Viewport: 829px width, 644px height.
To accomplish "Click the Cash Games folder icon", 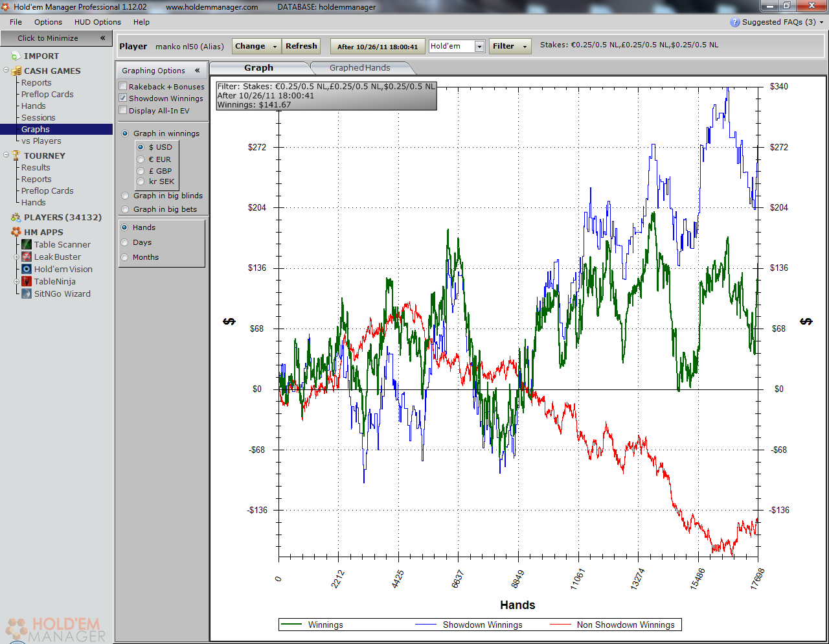I will [x=17, y=71].
